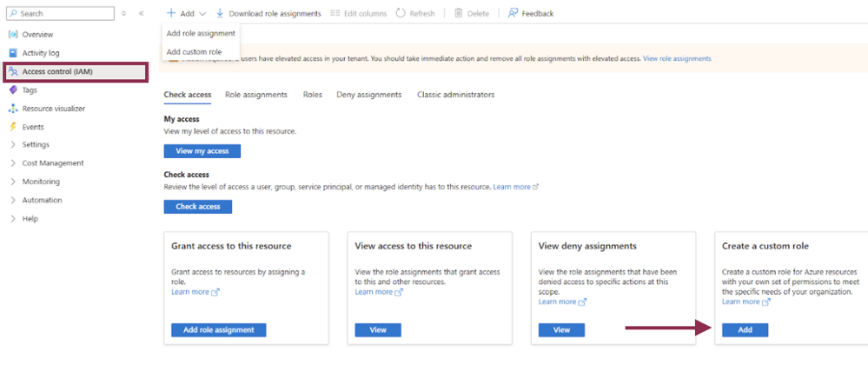
Task: Choose Add custom role from dropdown menu
Action: coord(201,51)
